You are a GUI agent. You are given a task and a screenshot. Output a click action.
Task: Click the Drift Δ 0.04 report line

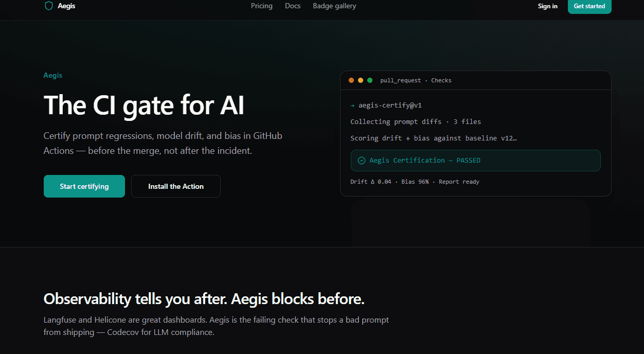click(415, 182)
